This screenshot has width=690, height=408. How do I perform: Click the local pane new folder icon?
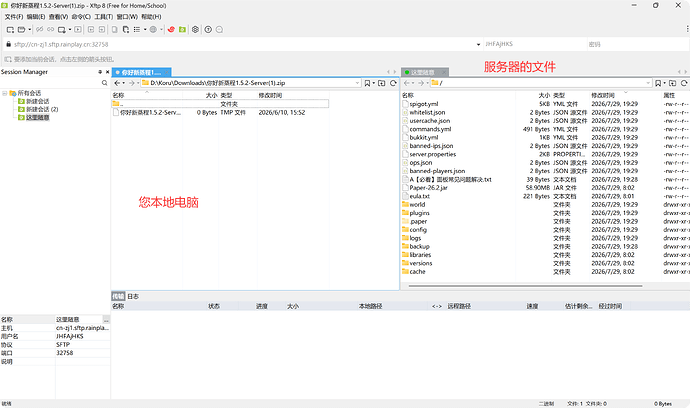[x=382, y=83]
